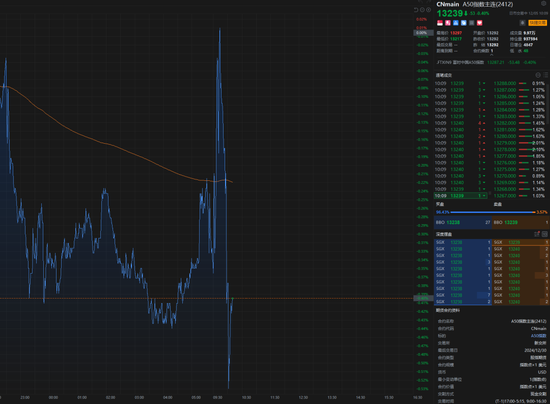Viewport: 550px width, 404px height.
Task: Click the circular icon next to undo arrow
Action: tap(422, 10)
